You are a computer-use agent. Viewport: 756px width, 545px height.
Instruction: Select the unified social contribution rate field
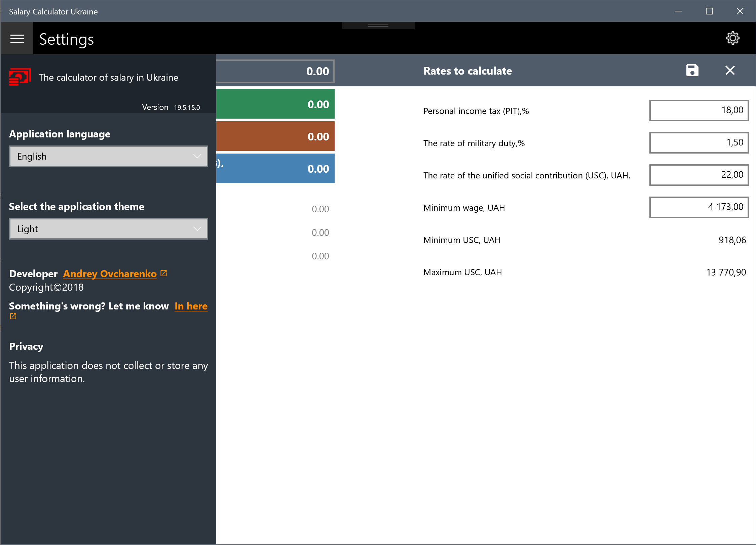click(698, 175)
